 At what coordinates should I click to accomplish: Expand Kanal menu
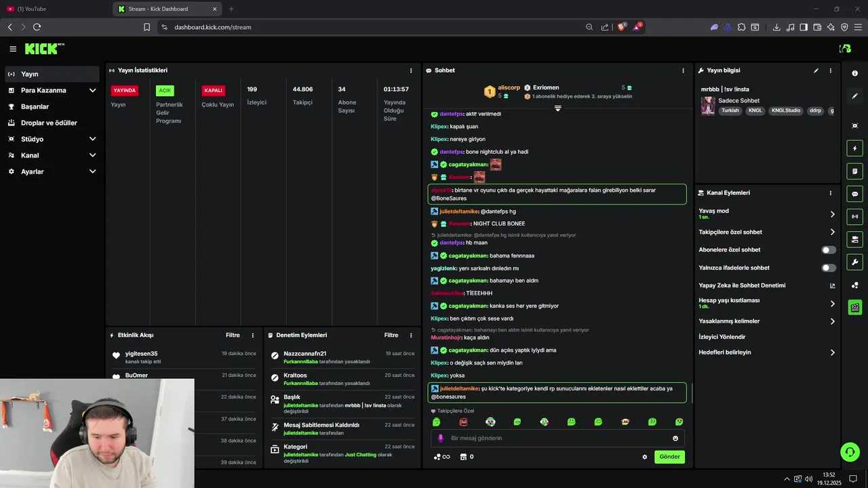(52, 155)
